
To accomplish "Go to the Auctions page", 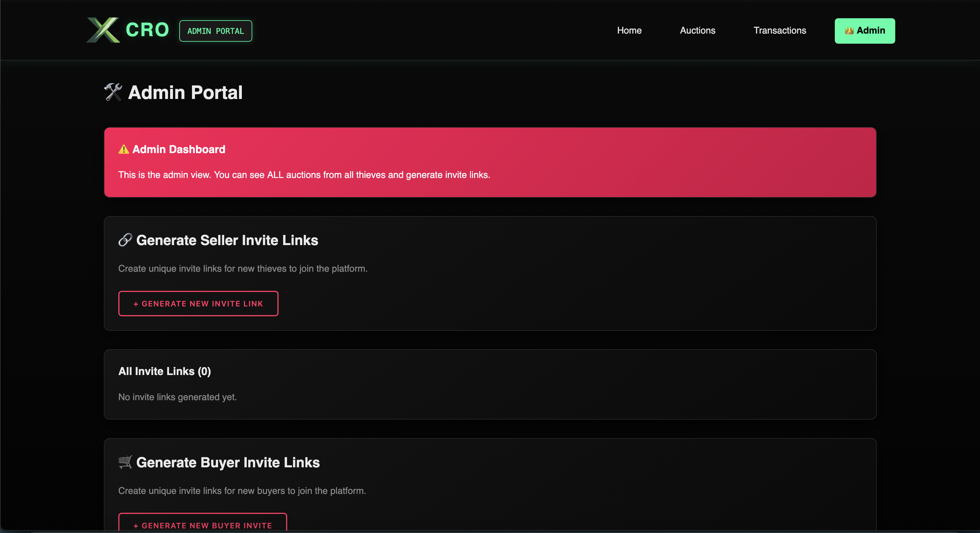I will [697, 30].
